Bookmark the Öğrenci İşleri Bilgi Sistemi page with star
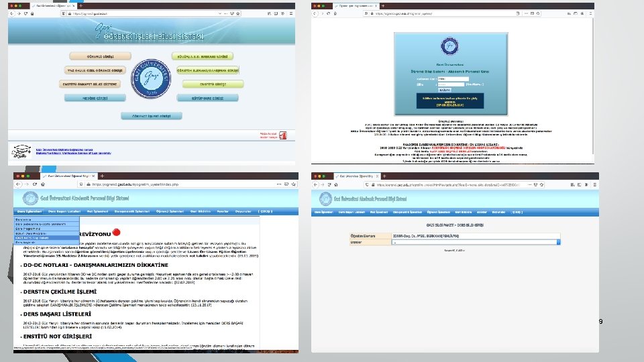The image size is (644, 362). click(x=237, y=13)
